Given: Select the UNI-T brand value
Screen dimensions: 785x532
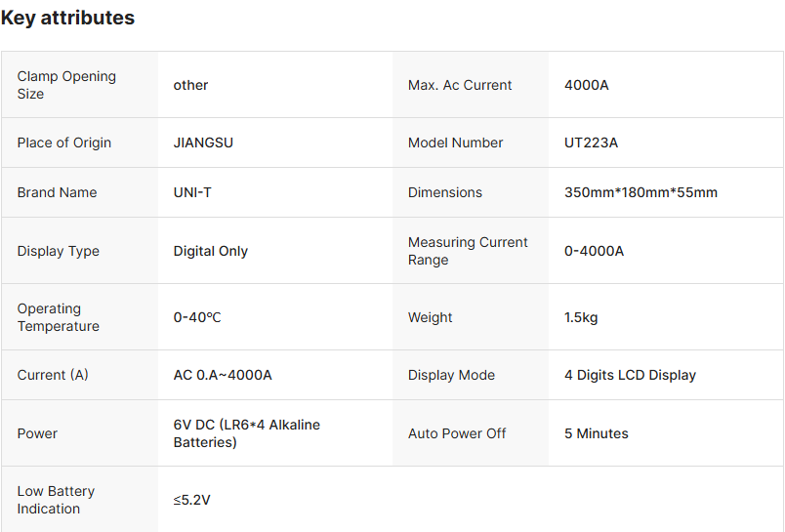Looking at the screenshot, I should (x=192, y=192).
